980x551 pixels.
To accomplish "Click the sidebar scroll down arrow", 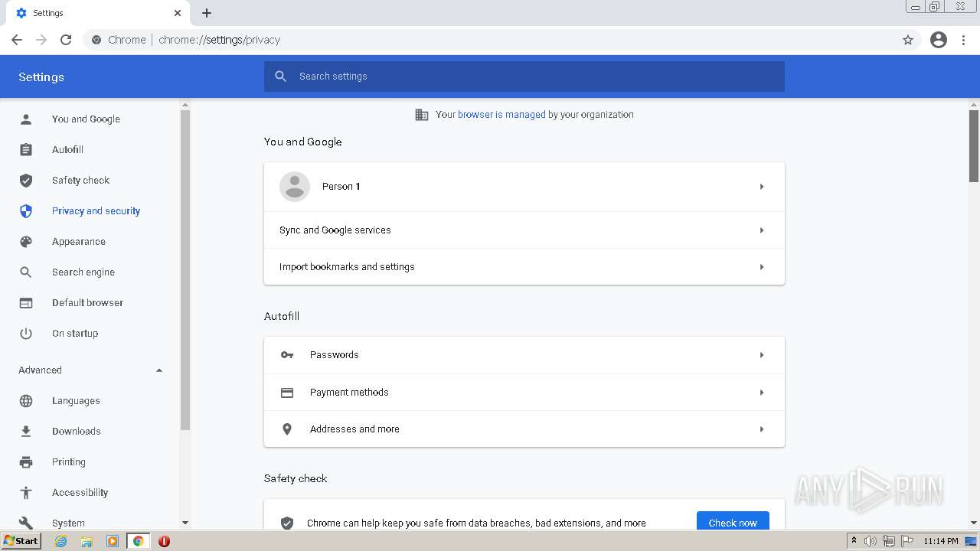I will (x=185, y=523).
